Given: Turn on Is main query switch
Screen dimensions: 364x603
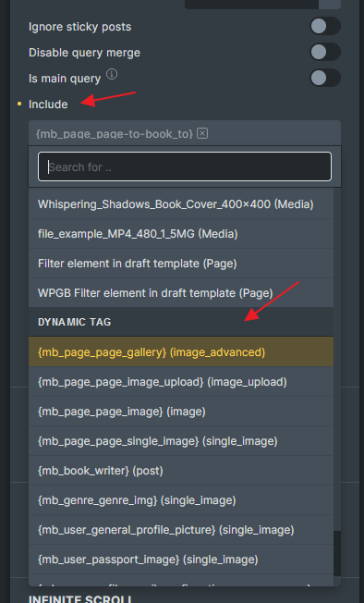Looking at the screenshot, I should 325,78.
